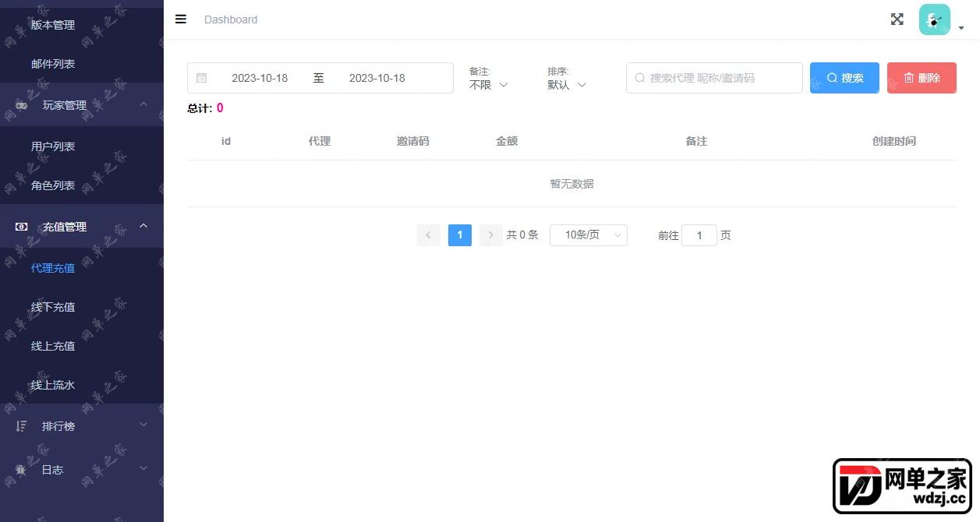Click the calendar icon in date range
Viewport: 980px width, 522px height.
(x=202, y=78)
